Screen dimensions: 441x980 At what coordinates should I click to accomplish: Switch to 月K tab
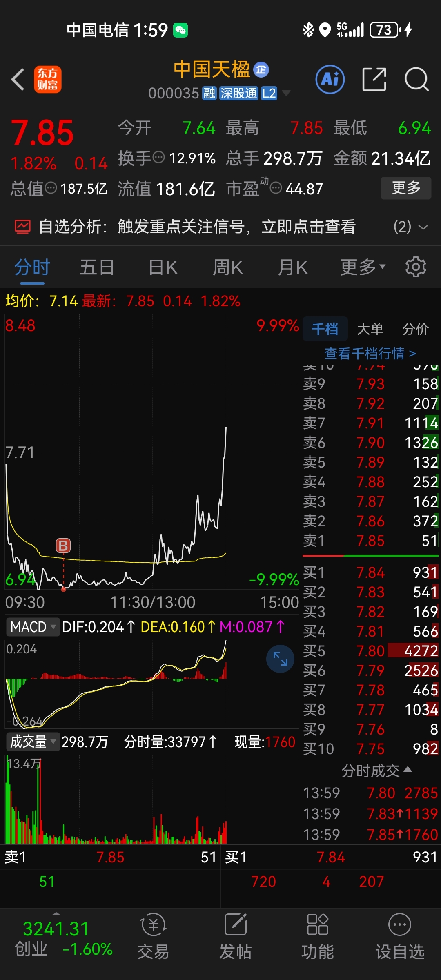pyautogui.click(x=293, y=267)
